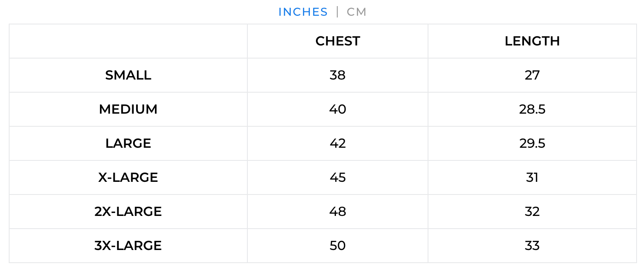Select the SMALL size row label
This screenshot has height=271, width=644.
pos(128,75)
